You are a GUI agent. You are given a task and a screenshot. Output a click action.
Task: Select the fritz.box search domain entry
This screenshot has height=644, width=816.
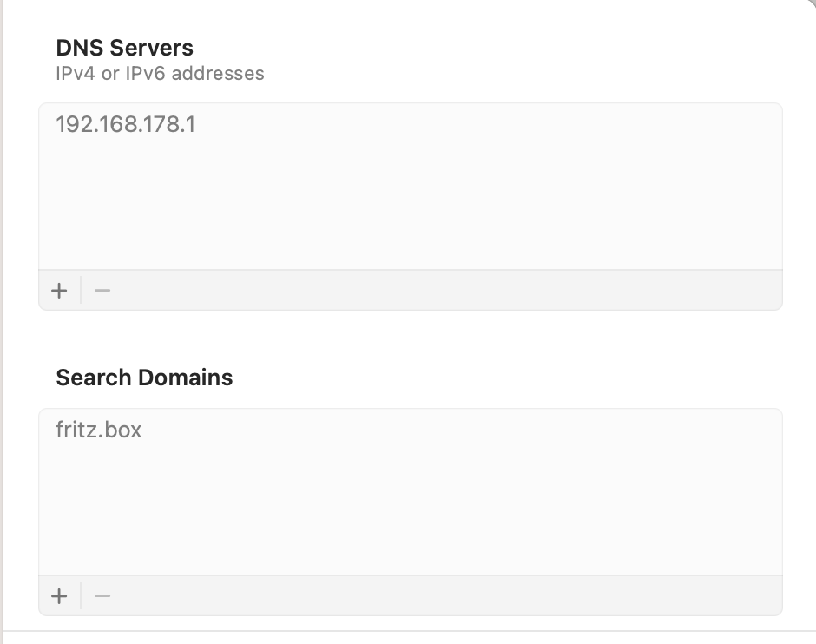click(x=98, y=430)
